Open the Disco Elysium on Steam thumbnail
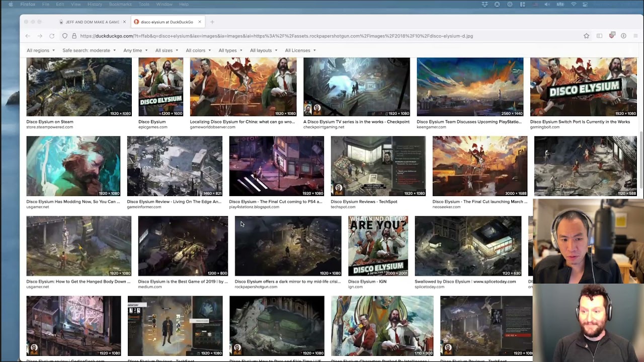 click(79, 87)
